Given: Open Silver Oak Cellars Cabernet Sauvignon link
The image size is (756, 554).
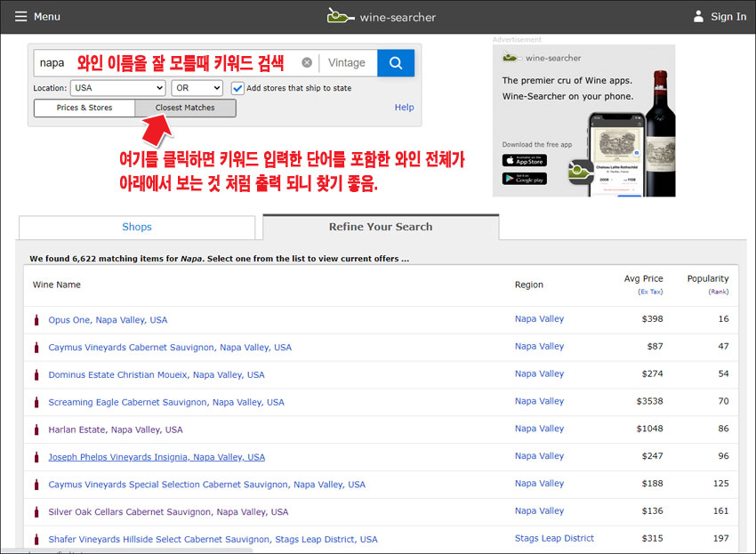Looking at the screenshot, I should pos(168,512).
